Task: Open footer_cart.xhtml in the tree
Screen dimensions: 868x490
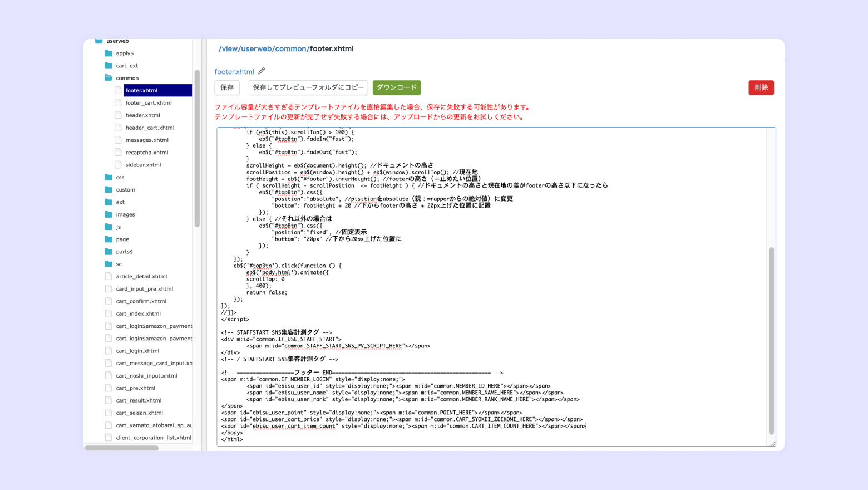Action: (x=149, y=103)
